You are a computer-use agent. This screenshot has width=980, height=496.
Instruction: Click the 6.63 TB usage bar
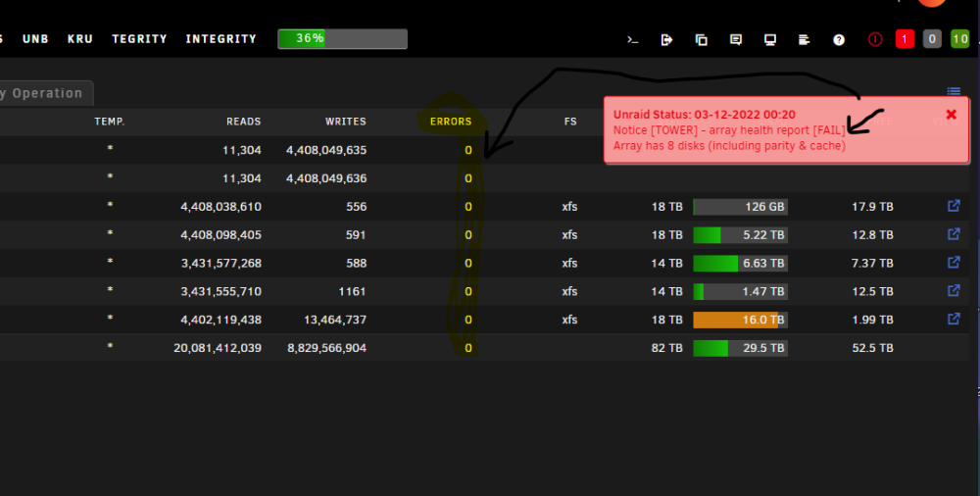coord(740,263)
